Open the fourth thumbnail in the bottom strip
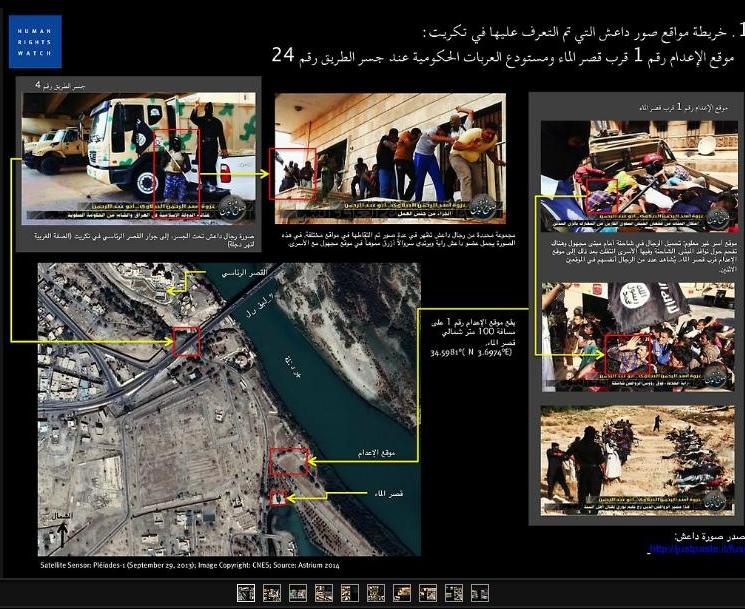Image resolution: width=745 pixels, height=609 pixels. pyautogui.click(x=323, y=593)
